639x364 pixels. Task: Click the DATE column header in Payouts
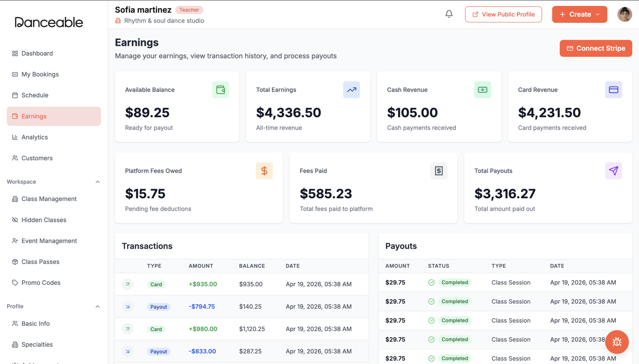[557, 266]
